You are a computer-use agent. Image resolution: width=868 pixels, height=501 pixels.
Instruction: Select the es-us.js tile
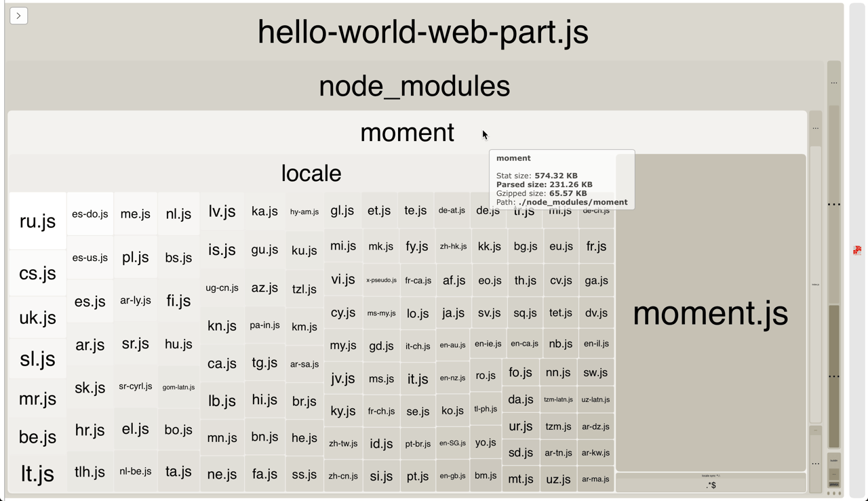coord(90,258)
